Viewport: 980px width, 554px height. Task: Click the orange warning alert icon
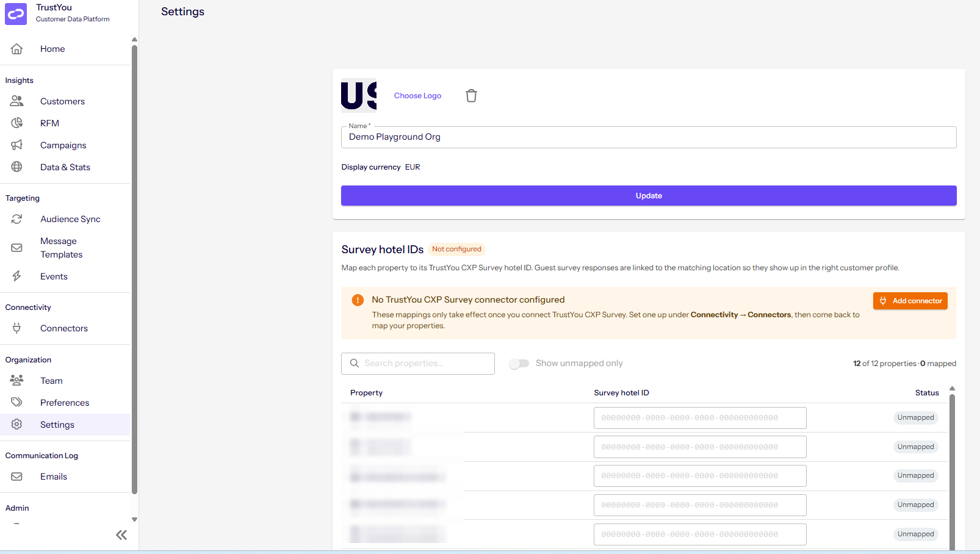tap(358, 300)
